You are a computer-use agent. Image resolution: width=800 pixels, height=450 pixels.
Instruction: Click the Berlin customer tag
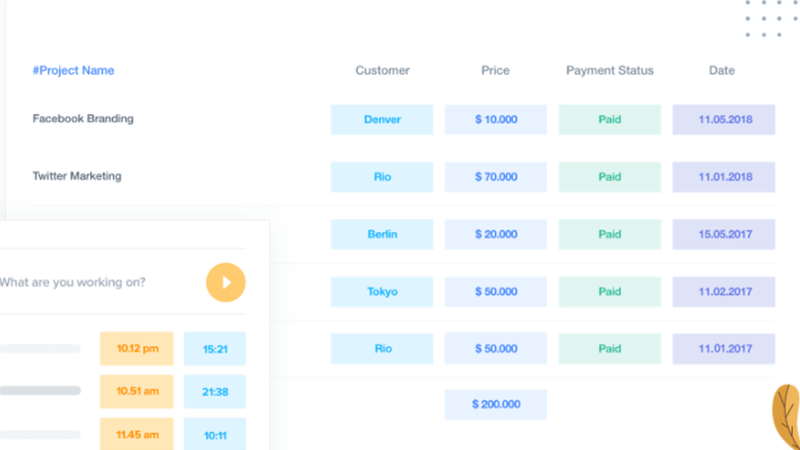click(x=382, y=234)
